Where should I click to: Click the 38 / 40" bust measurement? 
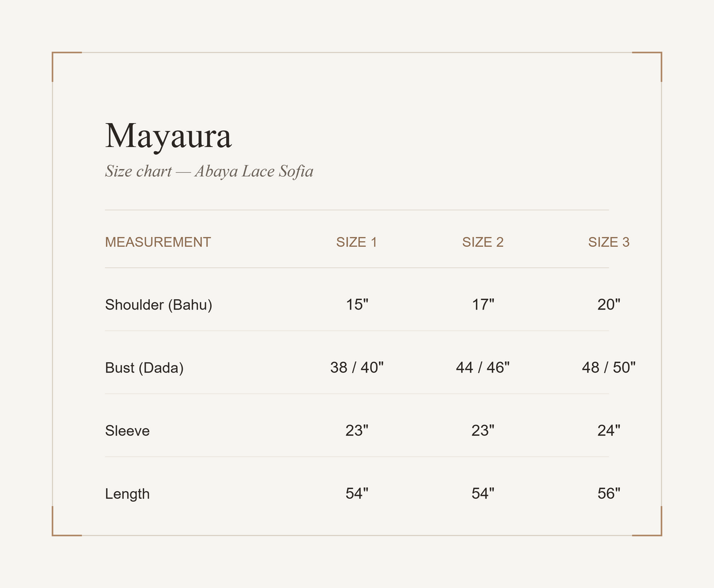pos(357,368)
